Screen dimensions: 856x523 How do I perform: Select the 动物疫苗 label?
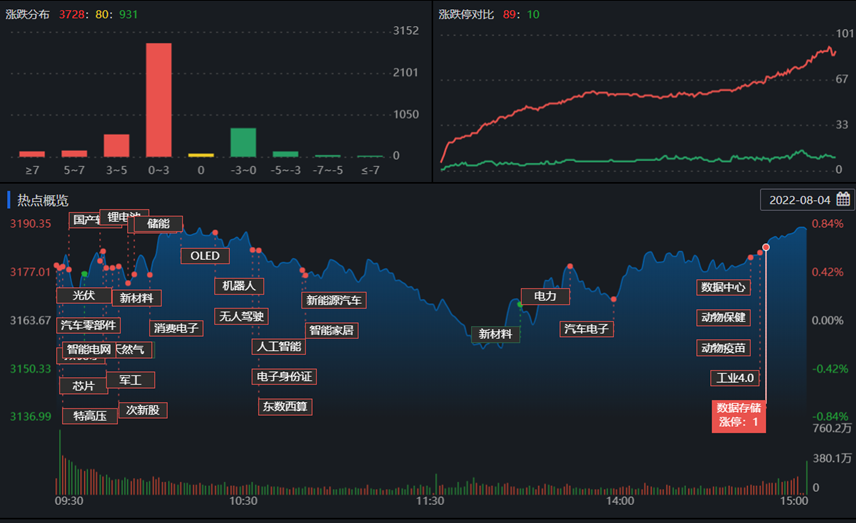coord(723,348)
